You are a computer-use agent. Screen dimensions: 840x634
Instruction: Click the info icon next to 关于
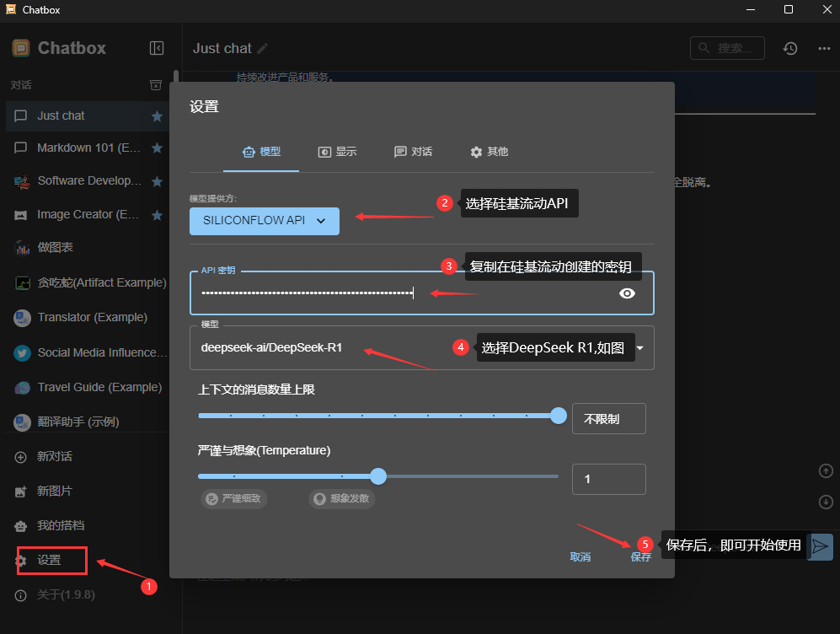(20, 595)
